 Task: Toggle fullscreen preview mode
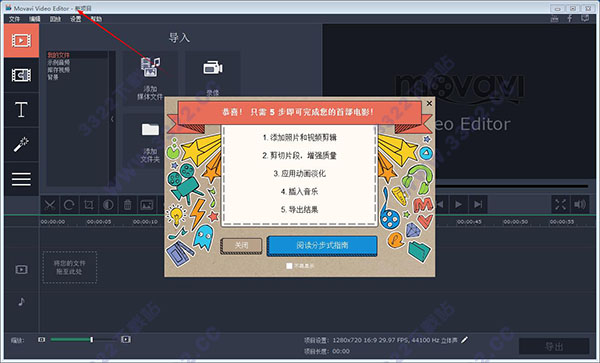pyautogui.click(x=560, y=205)
